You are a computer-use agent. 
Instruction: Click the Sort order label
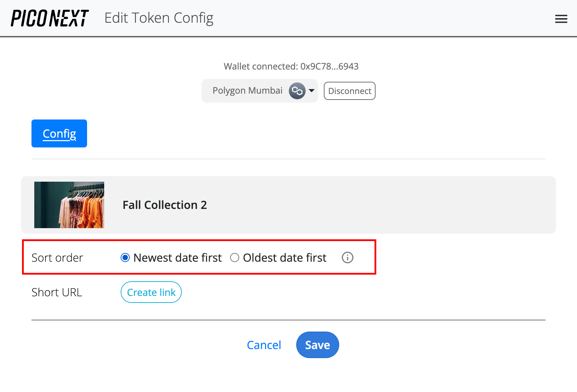[57, 257]
